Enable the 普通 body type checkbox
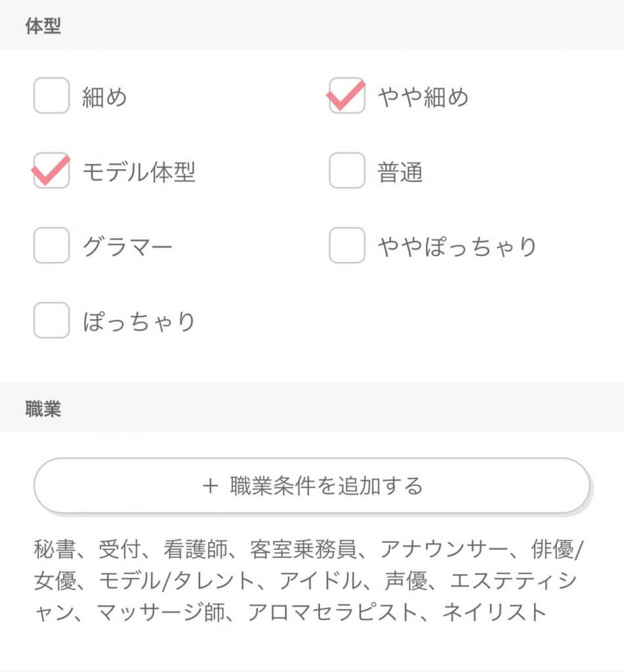624x672 pixels. (347, 171)
